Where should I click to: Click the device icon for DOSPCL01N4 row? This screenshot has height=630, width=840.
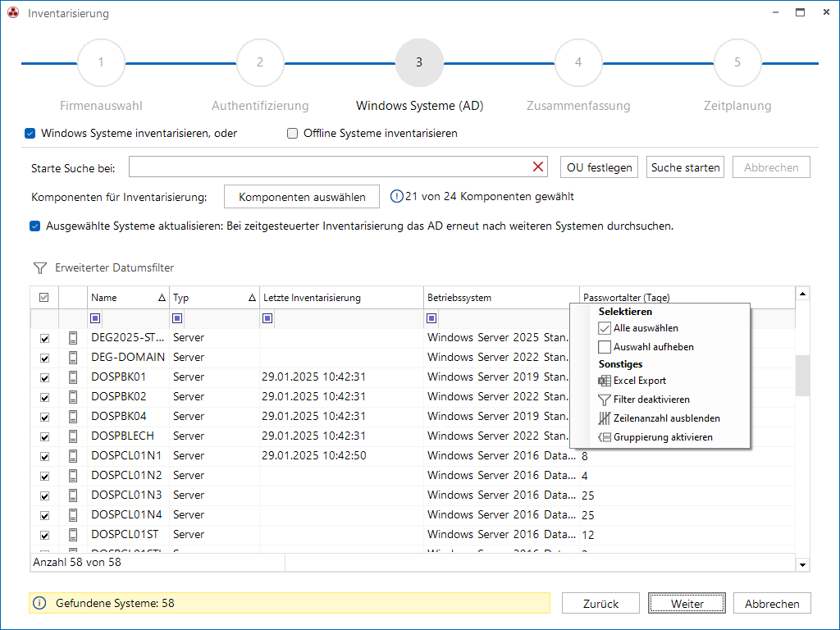coord(73,515)
